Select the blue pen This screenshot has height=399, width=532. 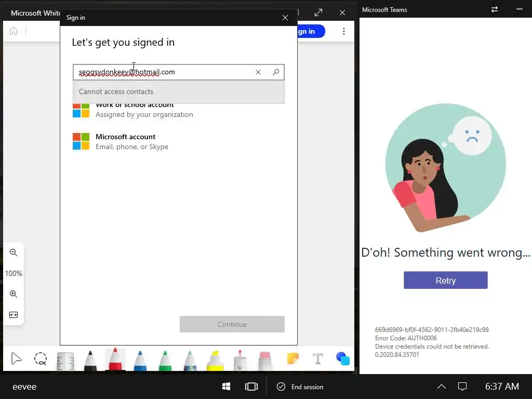140,361
